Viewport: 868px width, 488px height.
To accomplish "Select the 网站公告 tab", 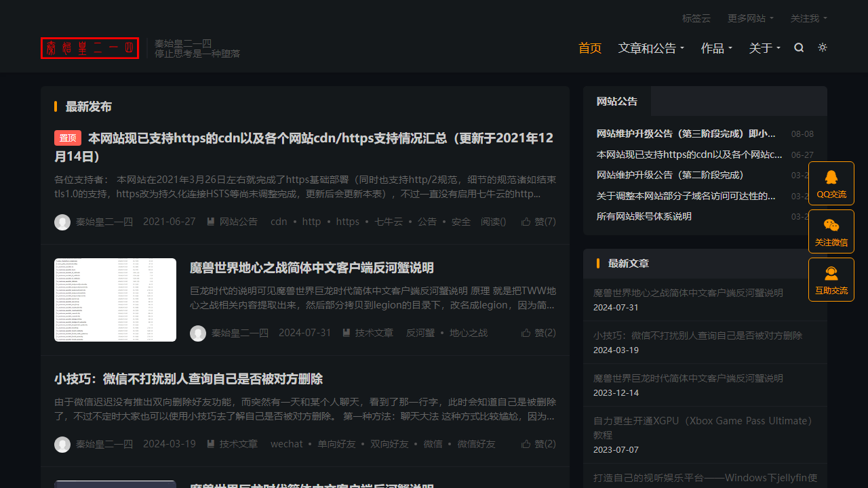I will click(617, 101).
